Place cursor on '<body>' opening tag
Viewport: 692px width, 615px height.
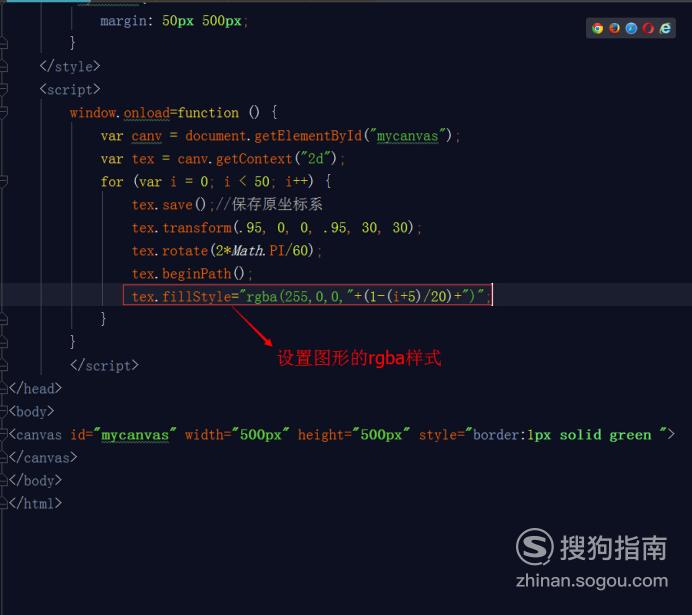tap(31, 412)
